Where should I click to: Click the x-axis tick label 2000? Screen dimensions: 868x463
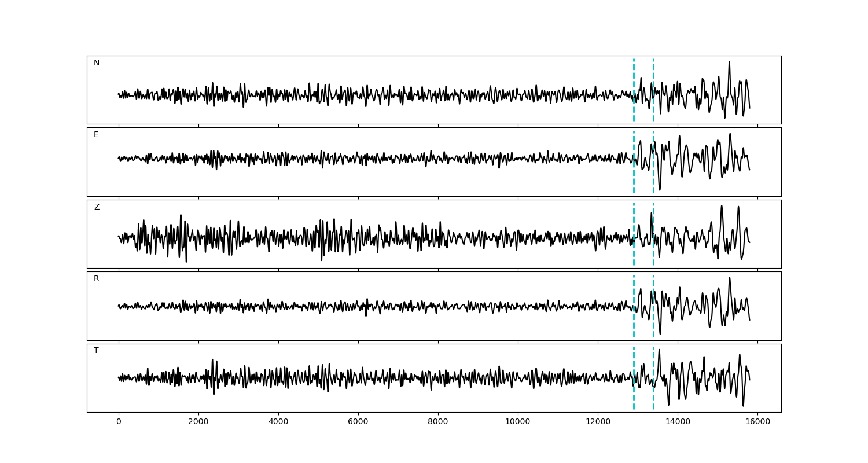click(x=198, y=422)
